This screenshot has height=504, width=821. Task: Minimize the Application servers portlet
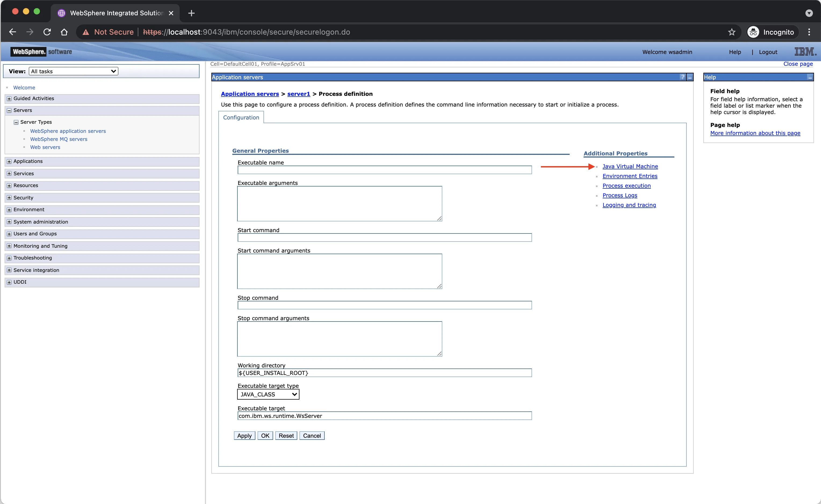[x=690, y=77]
